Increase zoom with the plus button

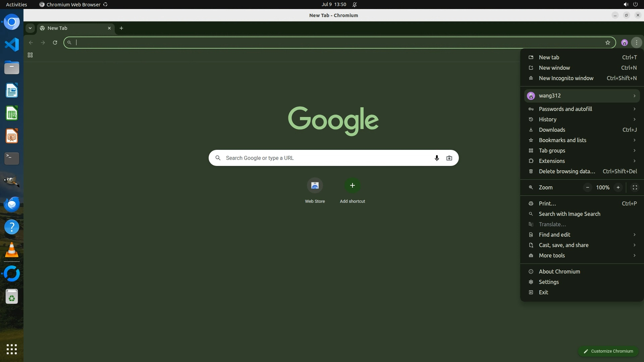tap(618, 187)
